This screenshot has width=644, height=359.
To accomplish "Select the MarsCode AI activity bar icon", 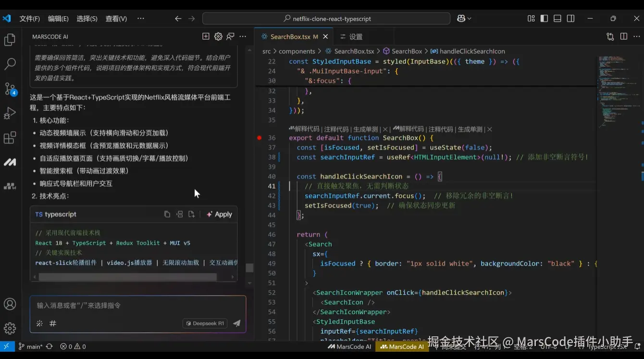I will [10, 162].
